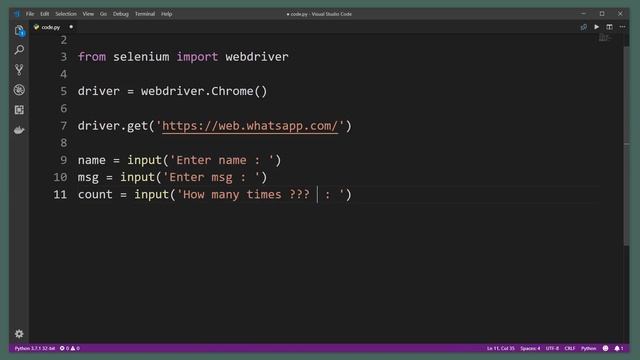
Task: Open the View menu
Action: coord(88,14)
